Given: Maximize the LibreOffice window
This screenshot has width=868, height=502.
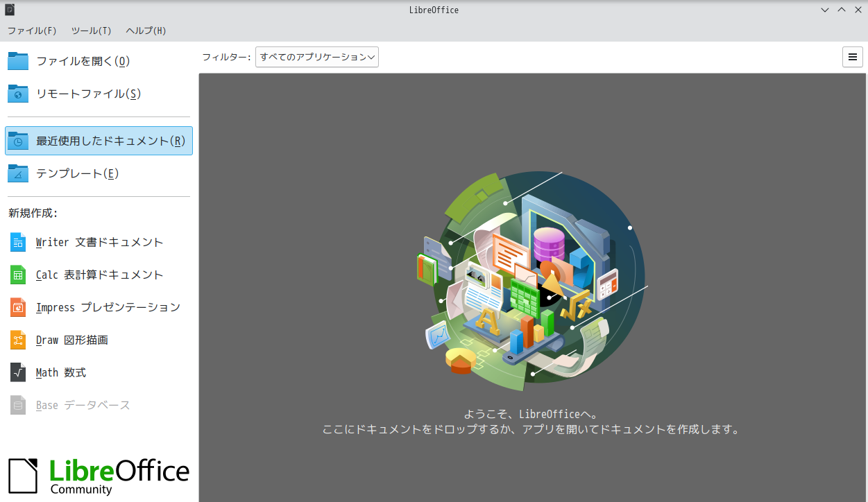Looking at the screenshot, I should click(x=842, y=10).
